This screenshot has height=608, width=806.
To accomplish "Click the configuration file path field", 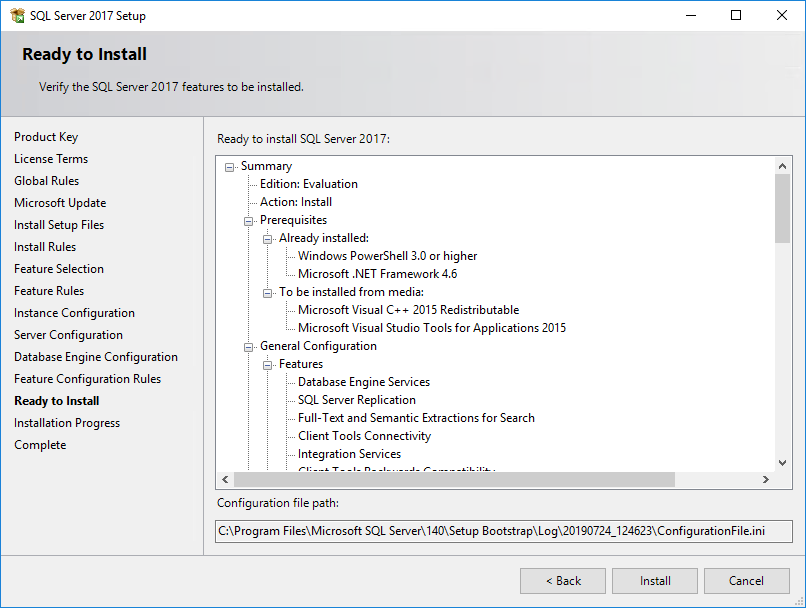I will [x=504, y=531].
